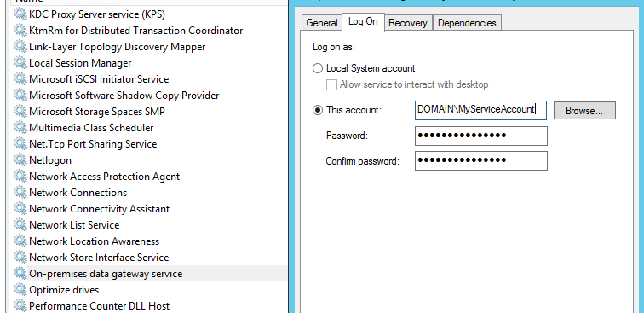Select the This account radio button
This screenshot has height=313, width=644.
[x=318, y=110]
